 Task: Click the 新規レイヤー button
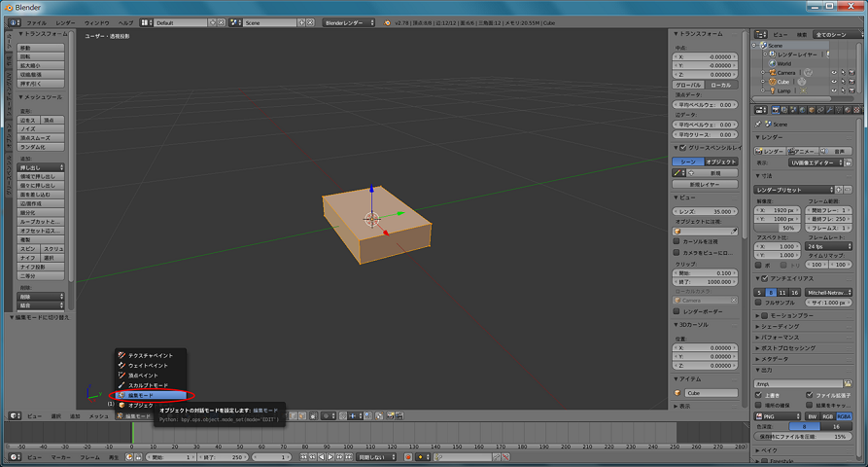click(x=705, y=183)
